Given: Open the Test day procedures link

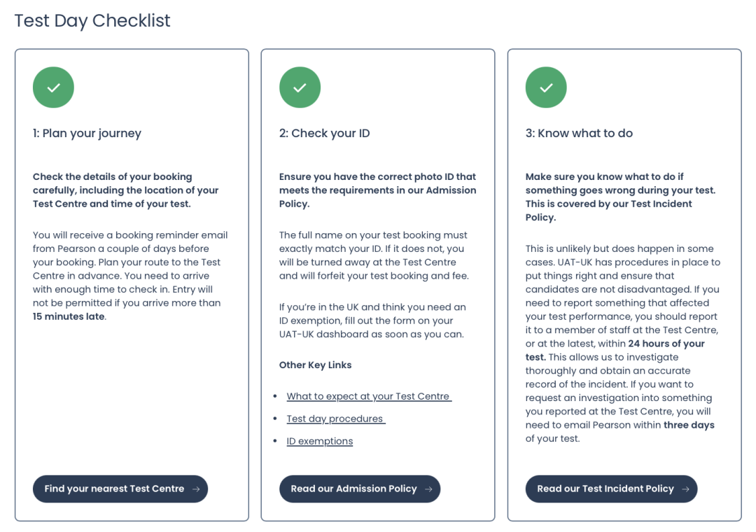Looking at the screenshot, I should 336,419.
